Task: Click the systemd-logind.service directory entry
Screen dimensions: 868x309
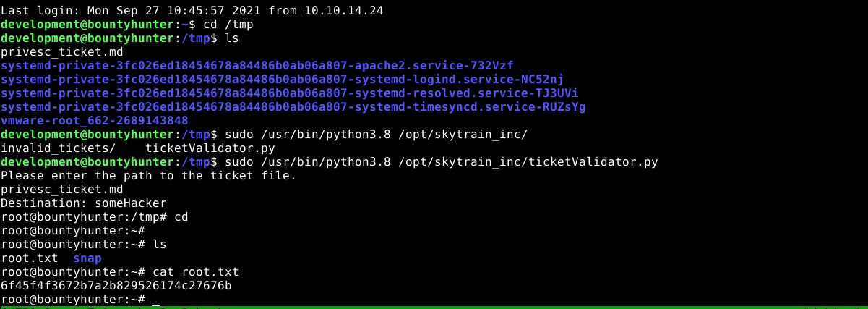Action: 282,80
